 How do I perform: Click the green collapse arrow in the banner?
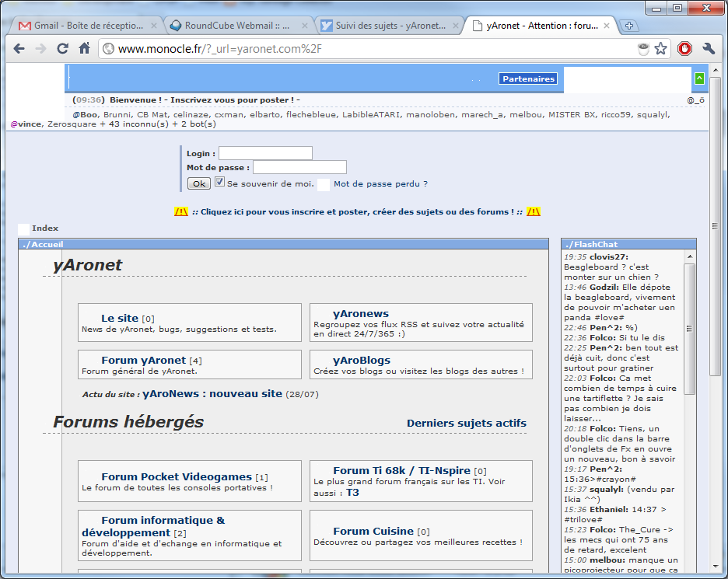tap(699, 78)
